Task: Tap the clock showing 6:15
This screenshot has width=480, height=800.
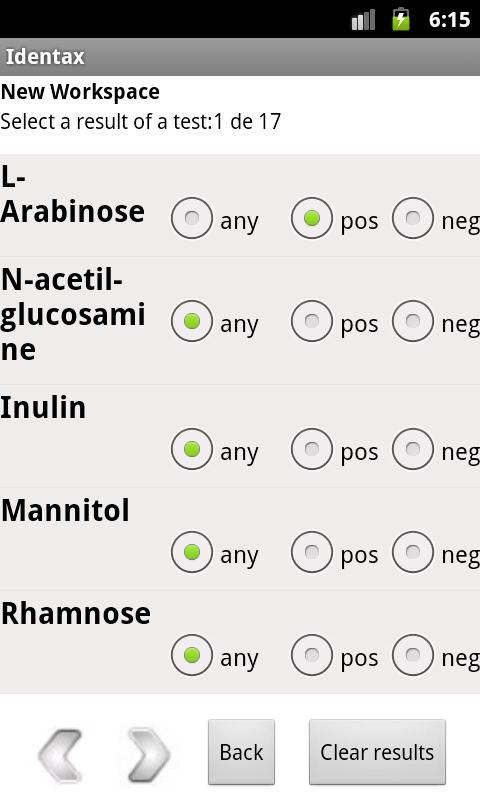Action: 449,20
